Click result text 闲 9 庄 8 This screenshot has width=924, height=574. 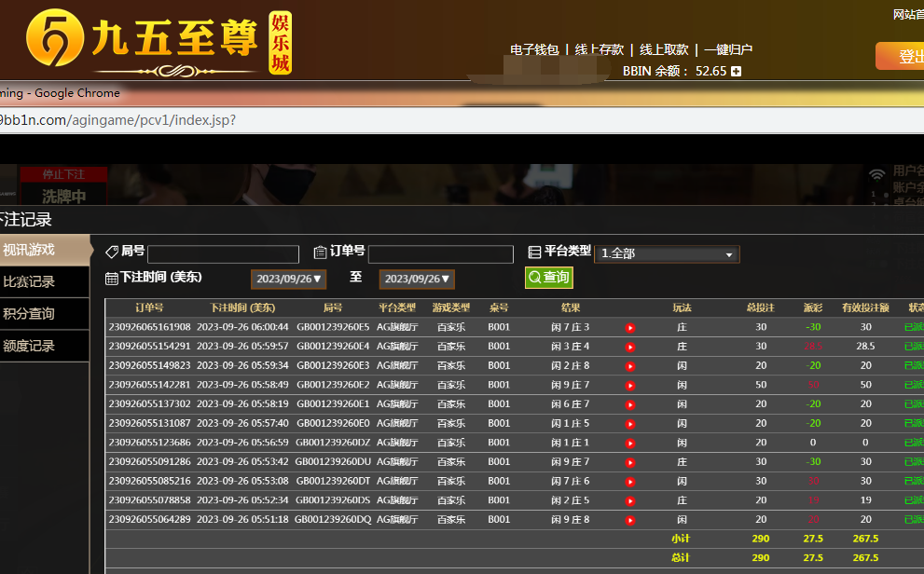coord(570,519)
